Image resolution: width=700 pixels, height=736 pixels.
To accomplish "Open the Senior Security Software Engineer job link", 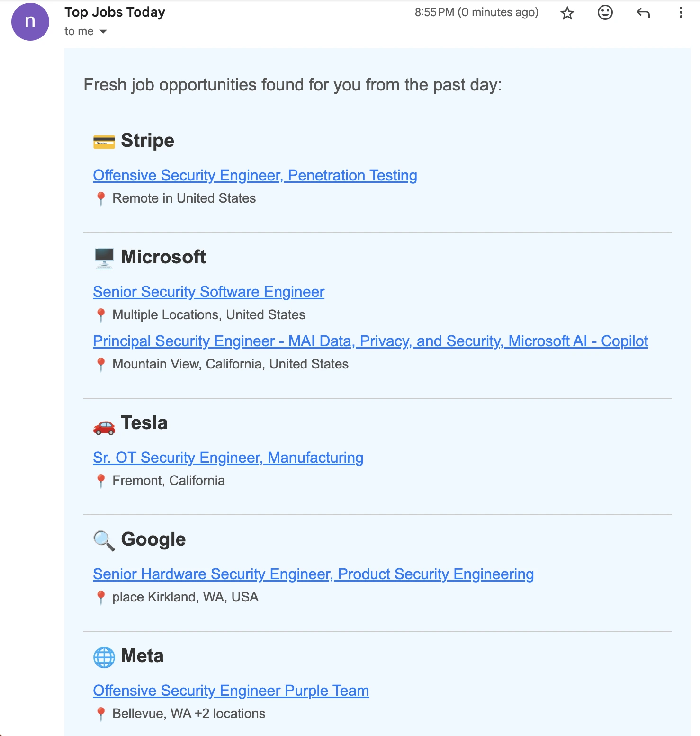I will click(x=208, y=292).
